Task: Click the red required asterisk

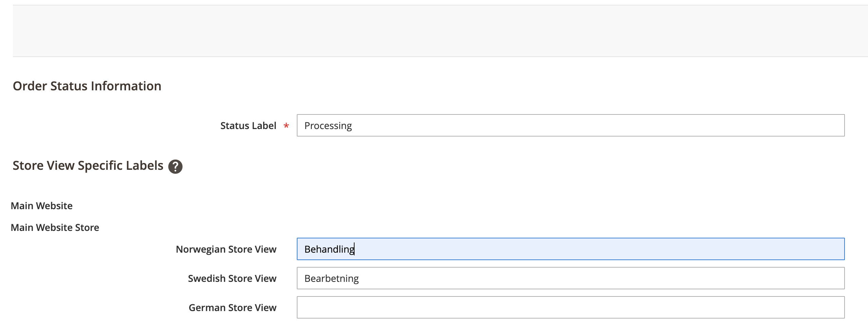Action: (x=286, y=126)
